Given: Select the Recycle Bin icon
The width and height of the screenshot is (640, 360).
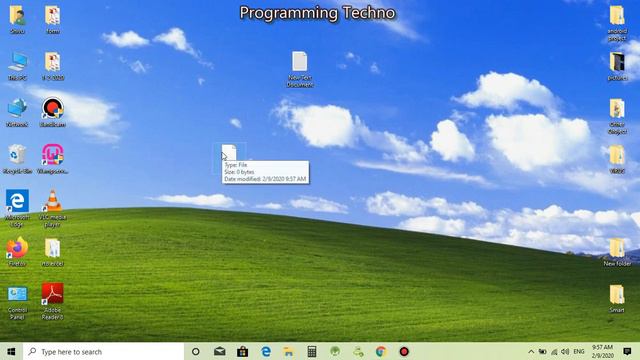Looking at the screenshot, I should pos(17,159).
